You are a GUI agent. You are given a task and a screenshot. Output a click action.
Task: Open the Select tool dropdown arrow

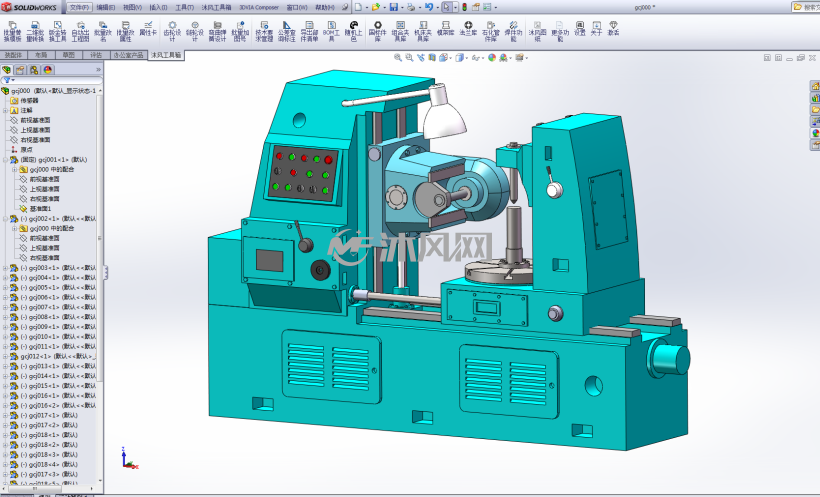[x=454, y=7]
